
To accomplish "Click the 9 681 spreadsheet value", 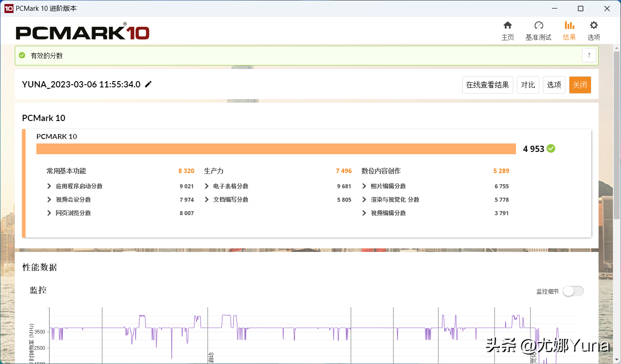I will coord(344,186).
